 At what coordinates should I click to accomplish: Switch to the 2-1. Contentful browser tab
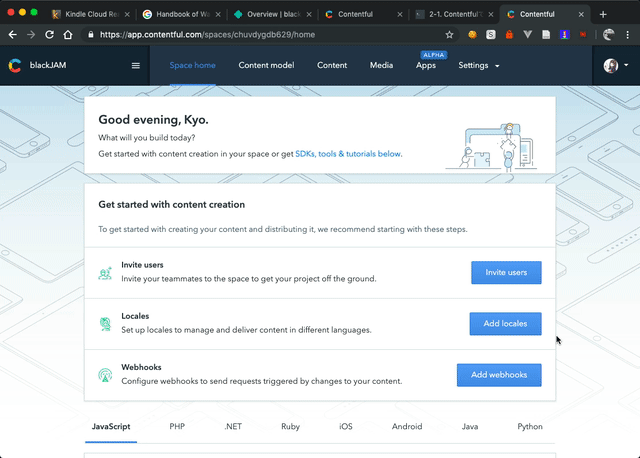tap(452, 14)
